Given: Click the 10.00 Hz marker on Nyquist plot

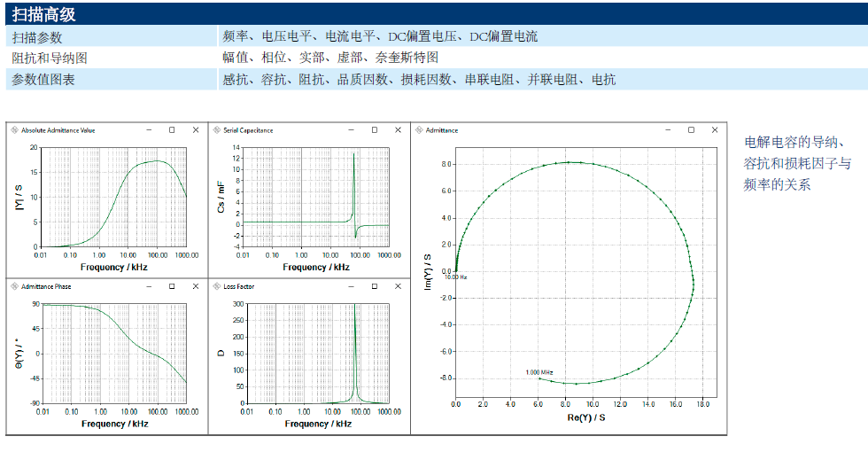Looking at the screenshot, I should 455,277.
